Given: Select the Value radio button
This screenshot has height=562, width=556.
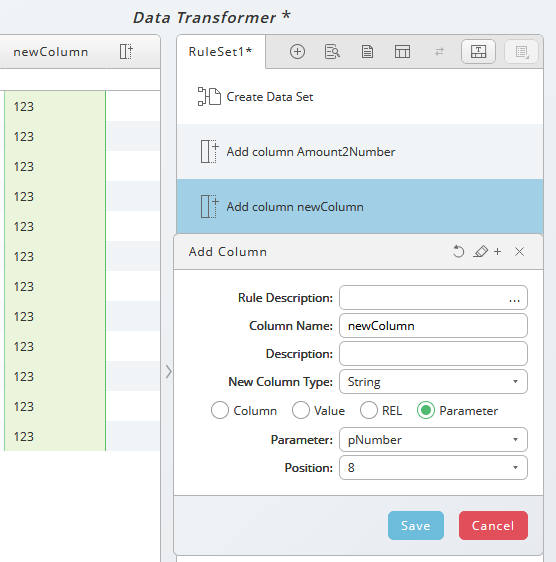Looking at the screenshot, I should tap(300, 410).
